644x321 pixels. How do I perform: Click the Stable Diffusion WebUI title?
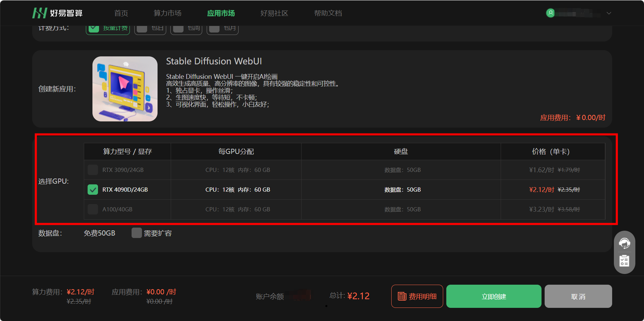[214, 61]
